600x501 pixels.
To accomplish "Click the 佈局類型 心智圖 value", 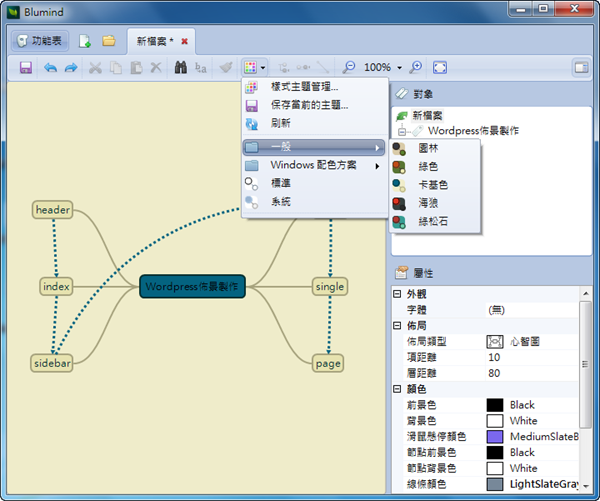I will 532,341.
